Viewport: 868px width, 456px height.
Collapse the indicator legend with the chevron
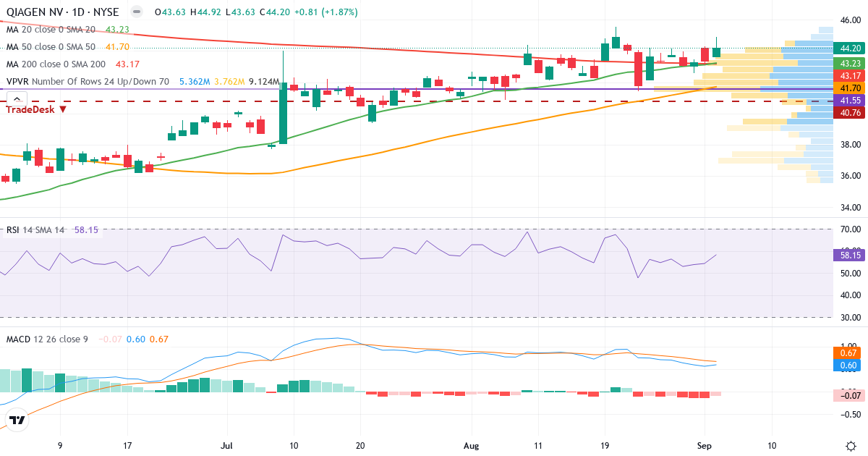(x=17, y=98)
